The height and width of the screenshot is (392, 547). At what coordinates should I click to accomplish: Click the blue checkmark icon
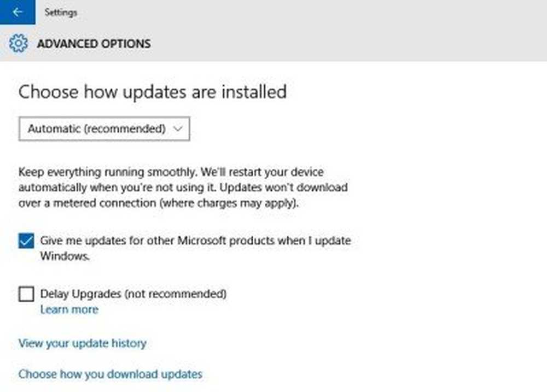point(26,241)
